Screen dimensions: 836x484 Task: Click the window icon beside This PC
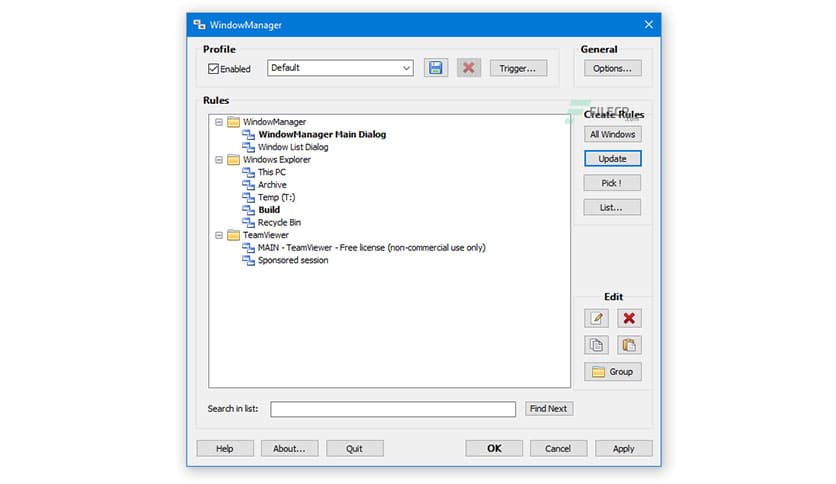248,172
